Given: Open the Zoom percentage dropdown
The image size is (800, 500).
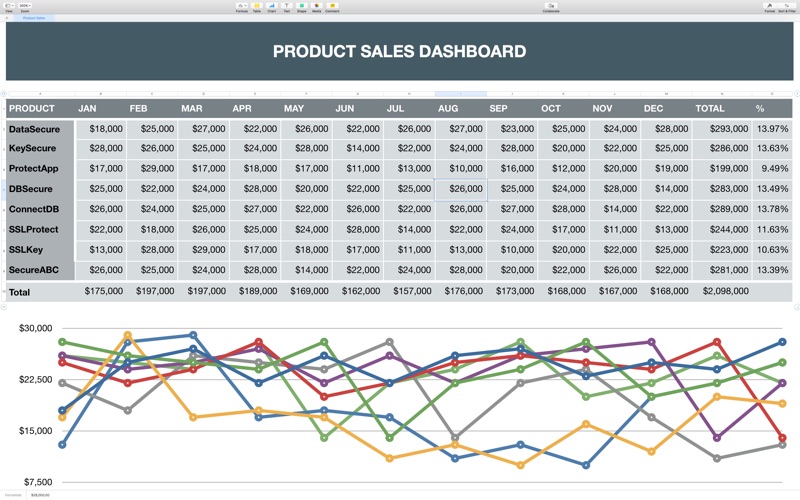Looking at the screenshot, I should pos(24,6).
